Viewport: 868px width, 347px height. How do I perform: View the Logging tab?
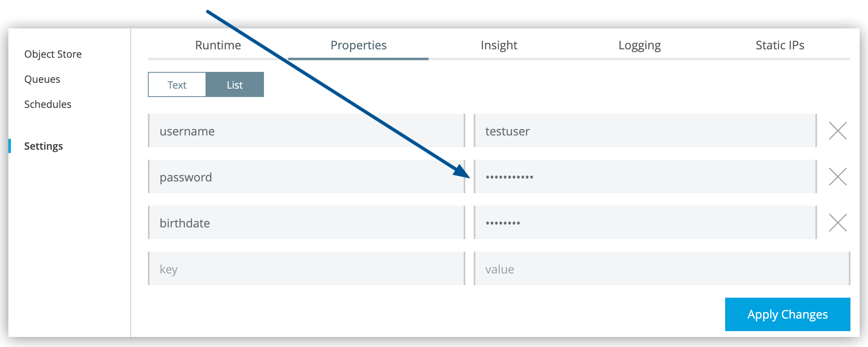(x=639, y=45)
